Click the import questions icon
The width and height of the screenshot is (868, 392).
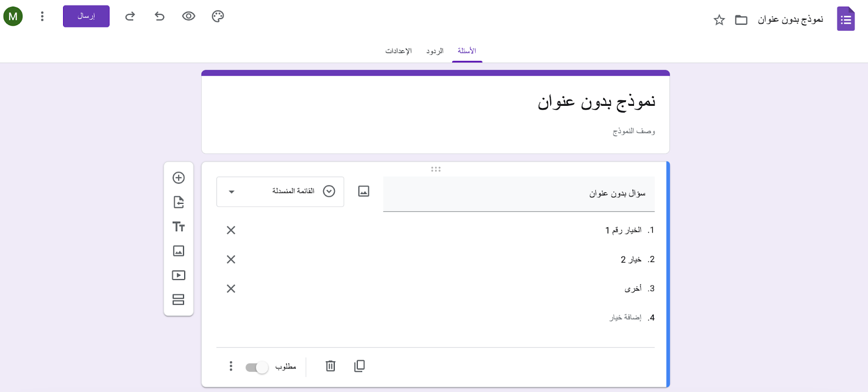(x=179, y=202)
